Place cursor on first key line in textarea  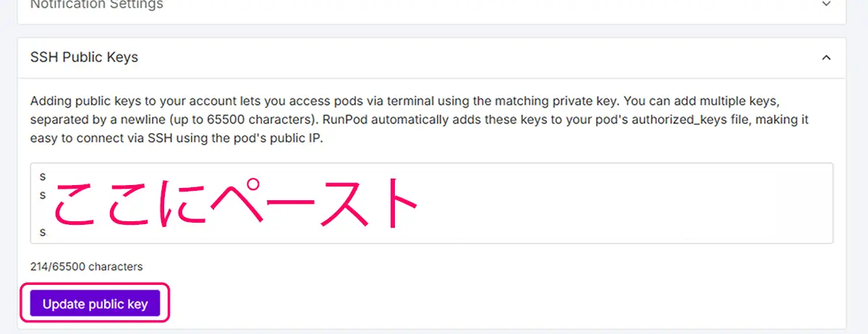coord(43,176)
